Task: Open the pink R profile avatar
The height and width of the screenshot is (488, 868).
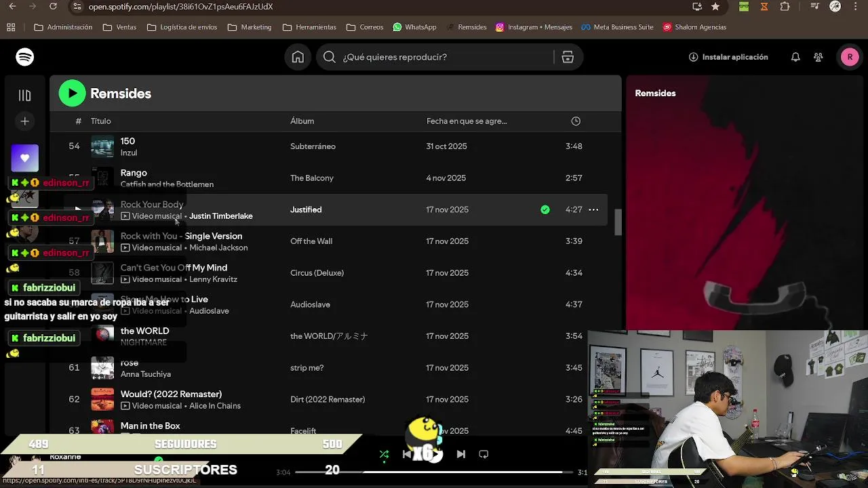Action: (x=850, y=57)
